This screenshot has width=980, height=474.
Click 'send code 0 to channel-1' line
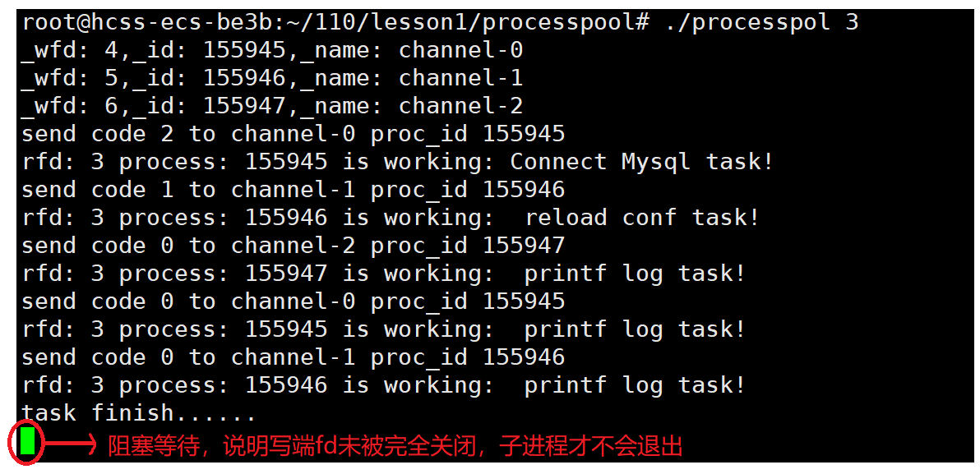point(294,357)
